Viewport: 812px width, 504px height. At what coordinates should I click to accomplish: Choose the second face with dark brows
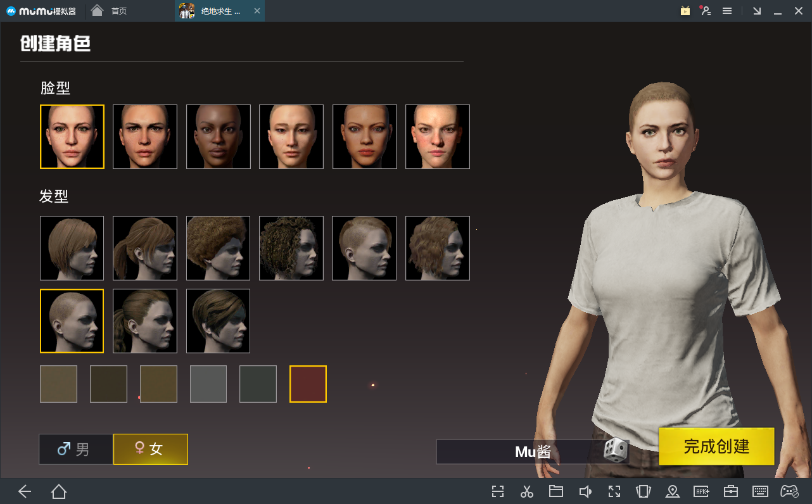145,137
